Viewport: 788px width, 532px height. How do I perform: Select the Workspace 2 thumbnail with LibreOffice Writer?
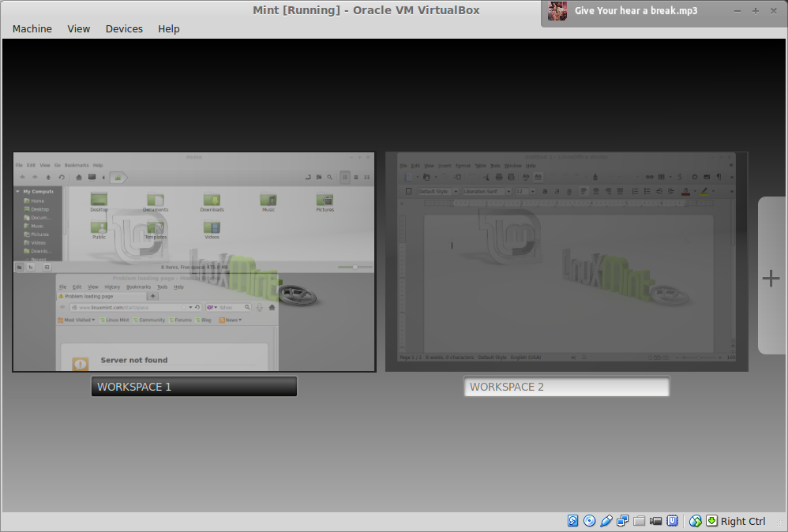[x=566, y=261]
